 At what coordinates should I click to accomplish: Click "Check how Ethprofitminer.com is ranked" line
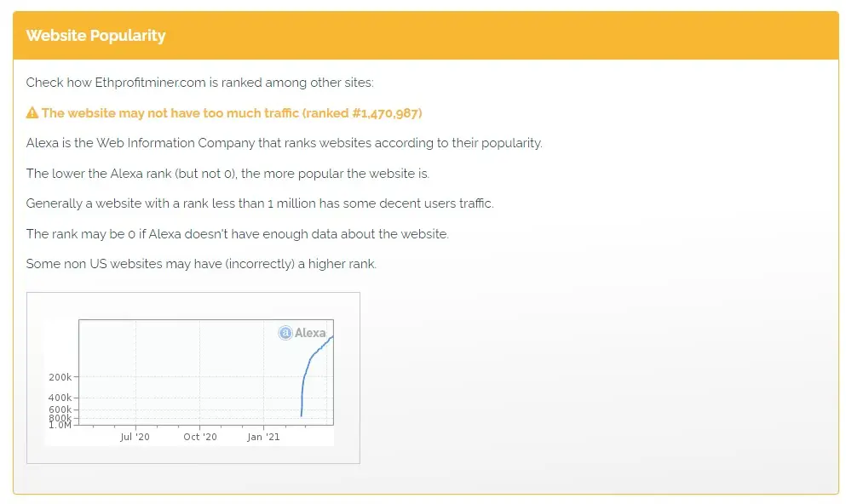tap(199, 83)
